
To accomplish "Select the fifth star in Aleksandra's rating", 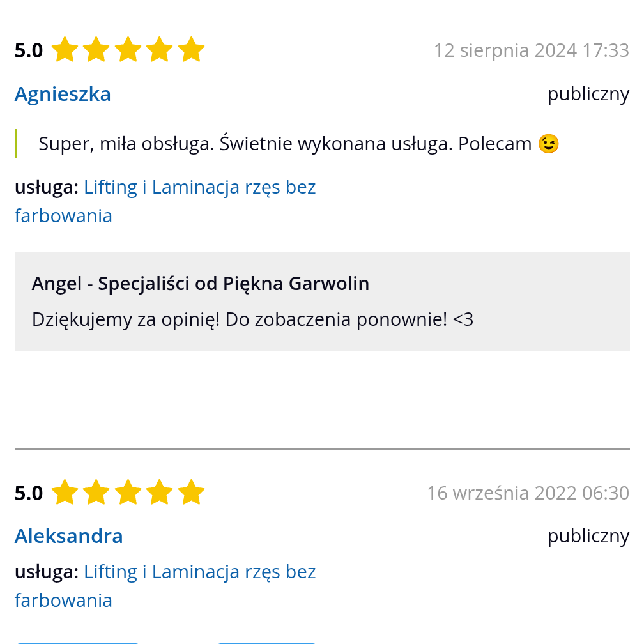I will (192, 492).
